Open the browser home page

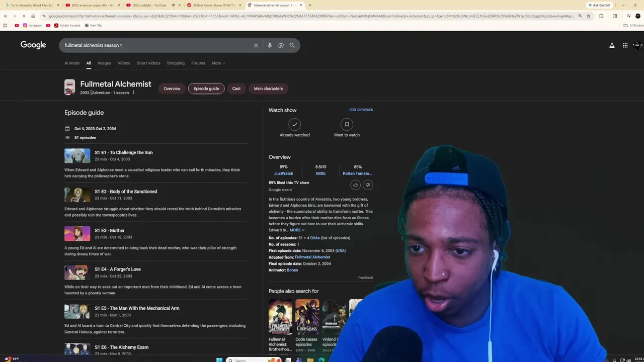[x=33, y=16]
